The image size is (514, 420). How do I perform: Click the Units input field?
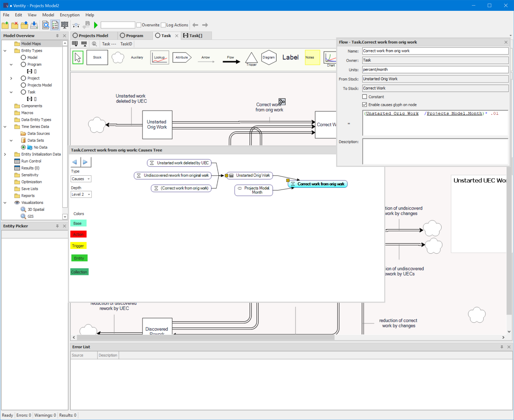[x=435, y=70]
